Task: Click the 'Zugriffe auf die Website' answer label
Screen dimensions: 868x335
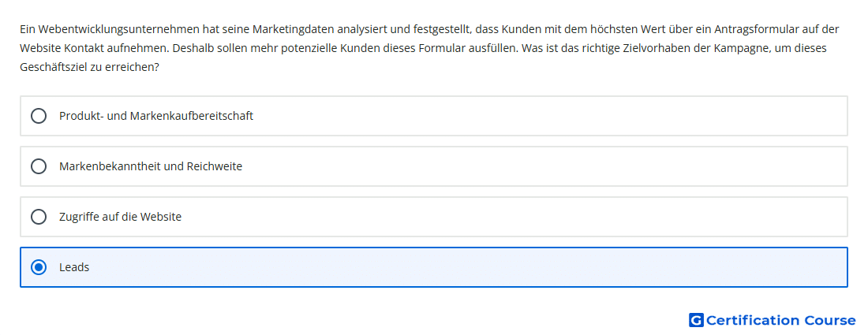Action: (x=120, y=217)
